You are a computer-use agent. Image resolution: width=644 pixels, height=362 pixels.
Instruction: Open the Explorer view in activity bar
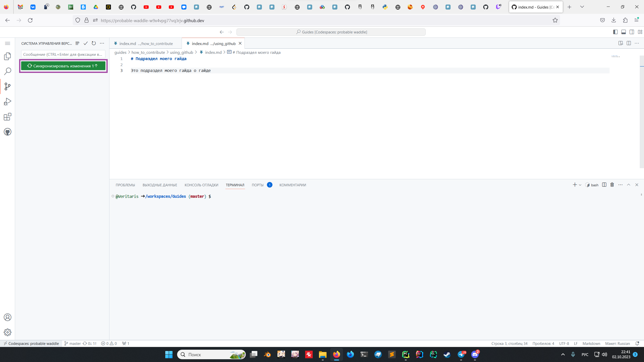tap(8, 56)
